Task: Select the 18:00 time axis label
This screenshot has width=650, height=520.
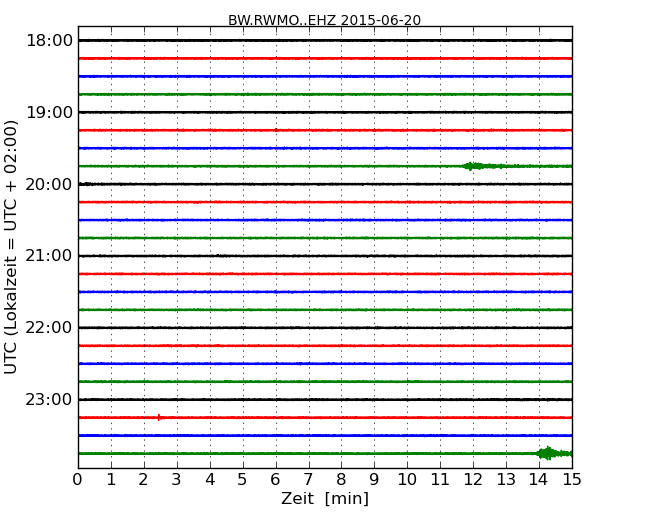Action: [49, 41]
